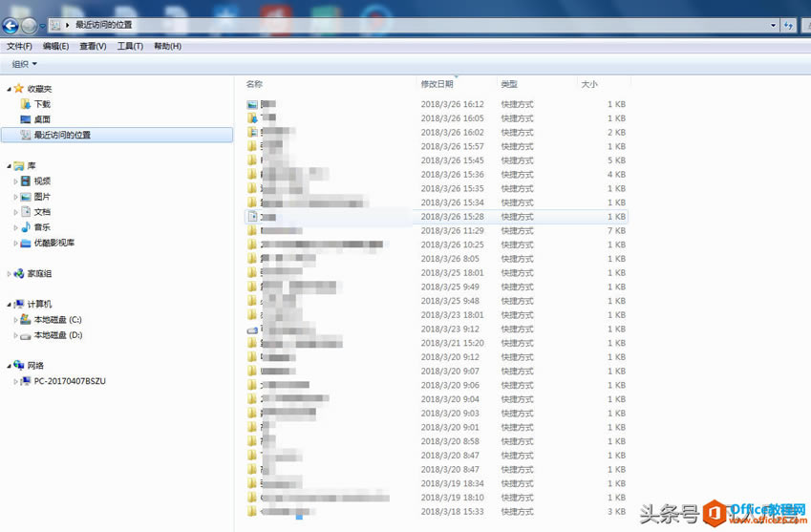Select PC-20170407BSZU under network

coord(70,381)
